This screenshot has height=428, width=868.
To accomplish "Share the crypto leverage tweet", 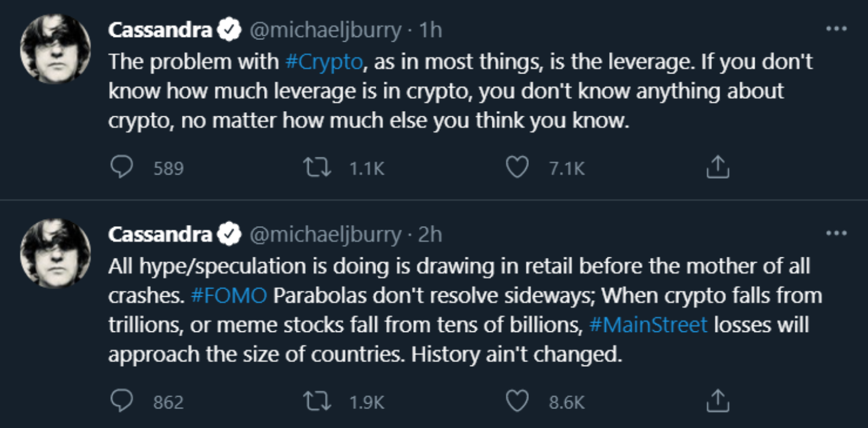I will (x=717, y=168).
